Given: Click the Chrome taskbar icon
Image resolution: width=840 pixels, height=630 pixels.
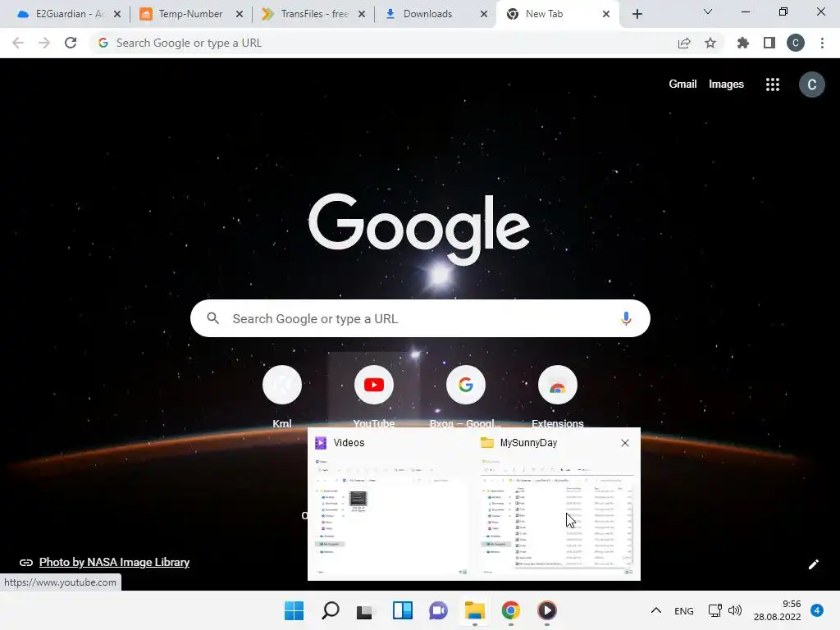Looking at the screenshot, I should pyautogui.click(x=510, y=610).
